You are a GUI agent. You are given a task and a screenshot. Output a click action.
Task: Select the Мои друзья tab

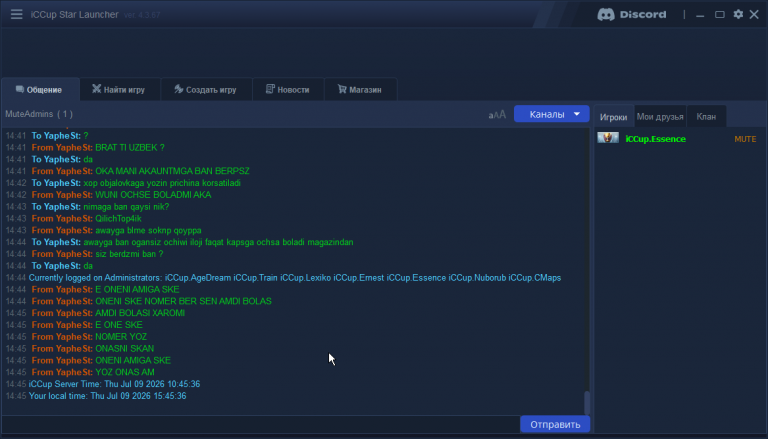tap(660, 117)
